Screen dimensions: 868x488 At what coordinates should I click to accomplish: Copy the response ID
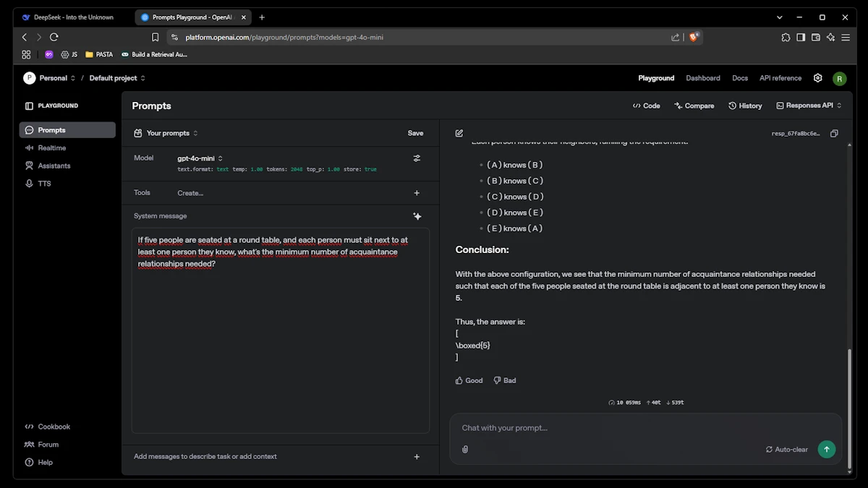[x=834, y=134]
